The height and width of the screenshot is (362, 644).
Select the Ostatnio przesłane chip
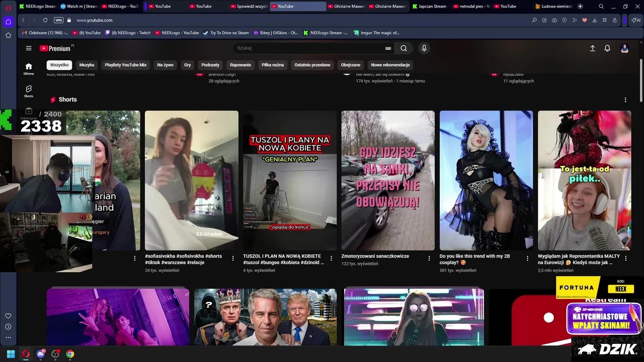pos(312,65)
